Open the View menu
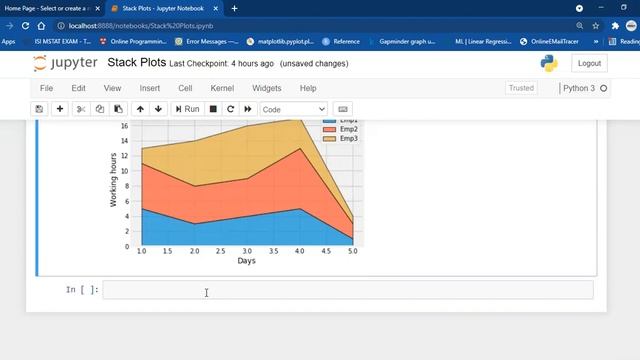Viewport: 640px width, 360px height. click(x=112, y=88)
